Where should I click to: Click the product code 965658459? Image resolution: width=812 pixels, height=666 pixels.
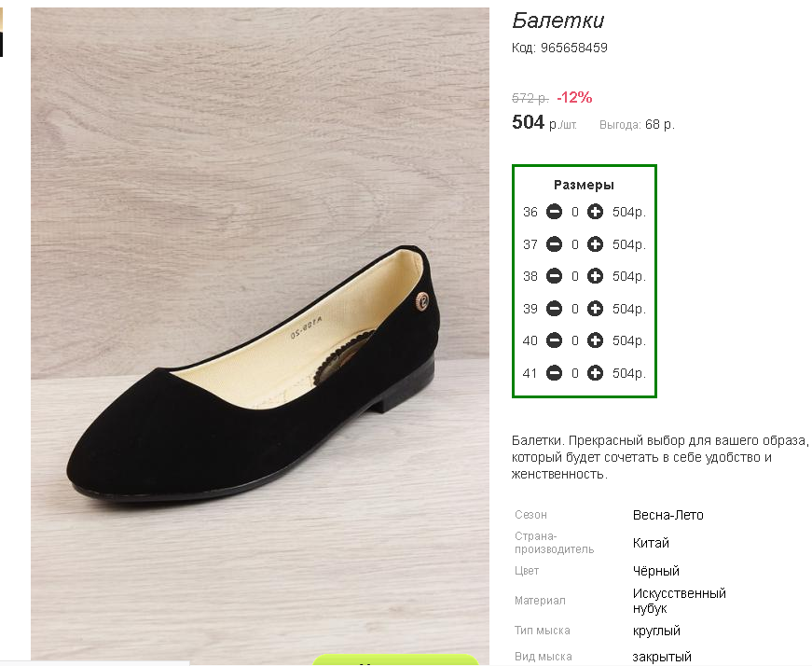(x=573, y=48)
